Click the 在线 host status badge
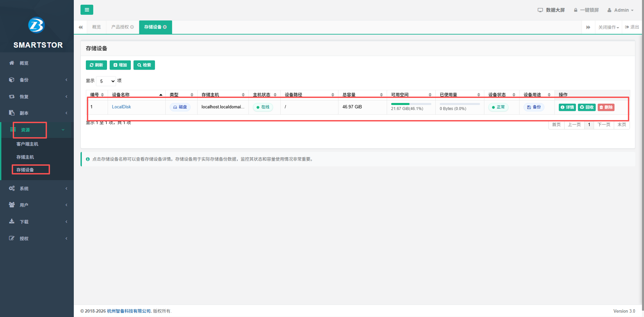Viewport: 644px width, 317px height. [263, 107]
